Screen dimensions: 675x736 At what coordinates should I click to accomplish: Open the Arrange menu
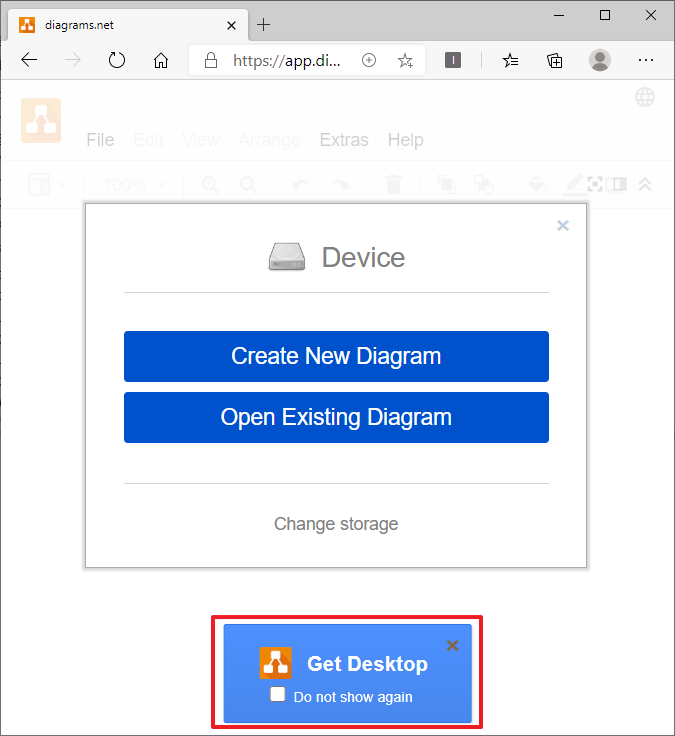(x=269, y=140)
